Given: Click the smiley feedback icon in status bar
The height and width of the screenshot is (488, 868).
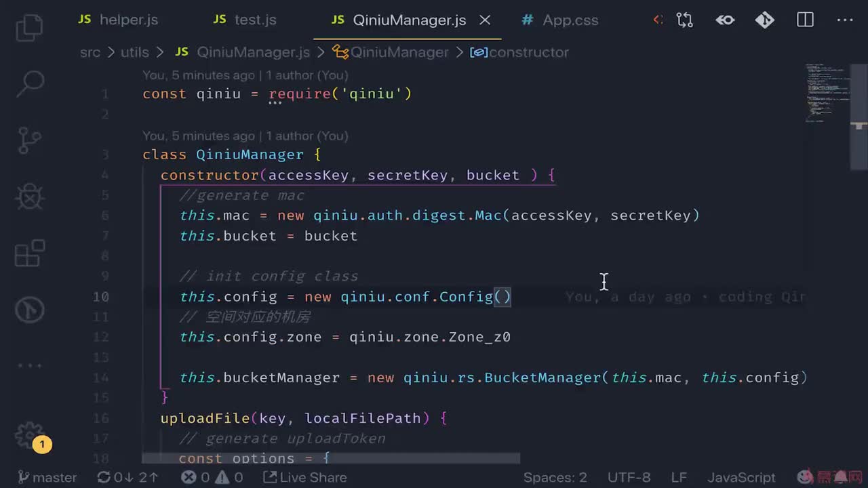Looking at the screenshot, I should click(x=805, y=477).
